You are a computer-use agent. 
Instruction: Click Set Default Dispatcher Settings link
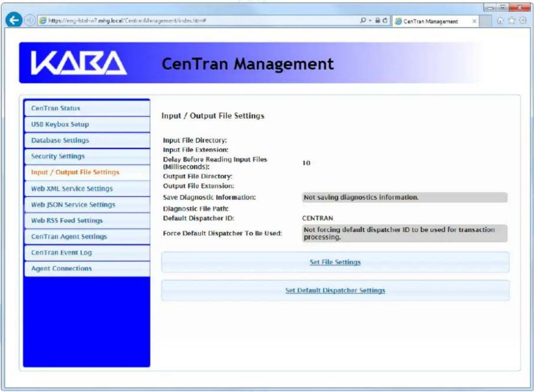click(335, 291)
